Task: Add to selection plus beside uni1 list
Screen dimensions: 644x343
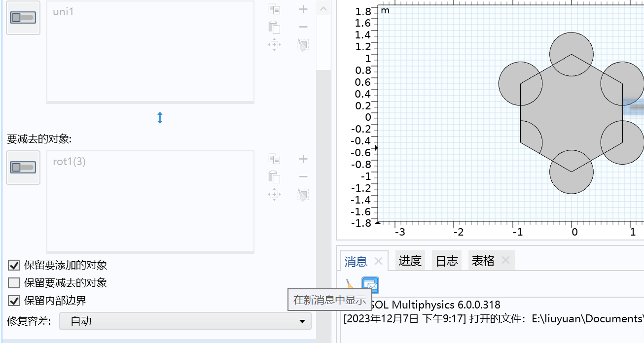Action: tap(303, 9)
